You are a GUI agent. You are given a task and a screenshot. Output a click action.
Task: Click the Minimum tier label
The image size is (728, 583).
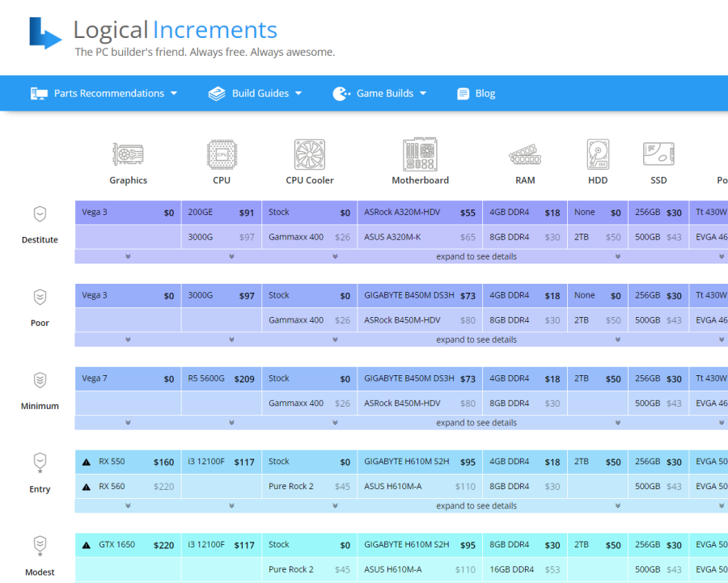pos(40,406)
